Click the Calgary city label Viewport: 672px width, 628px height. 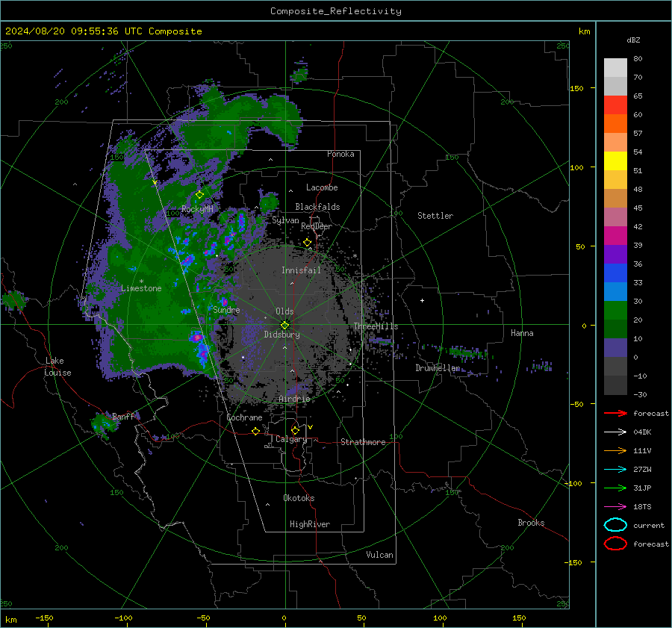(x=291, y=439)
